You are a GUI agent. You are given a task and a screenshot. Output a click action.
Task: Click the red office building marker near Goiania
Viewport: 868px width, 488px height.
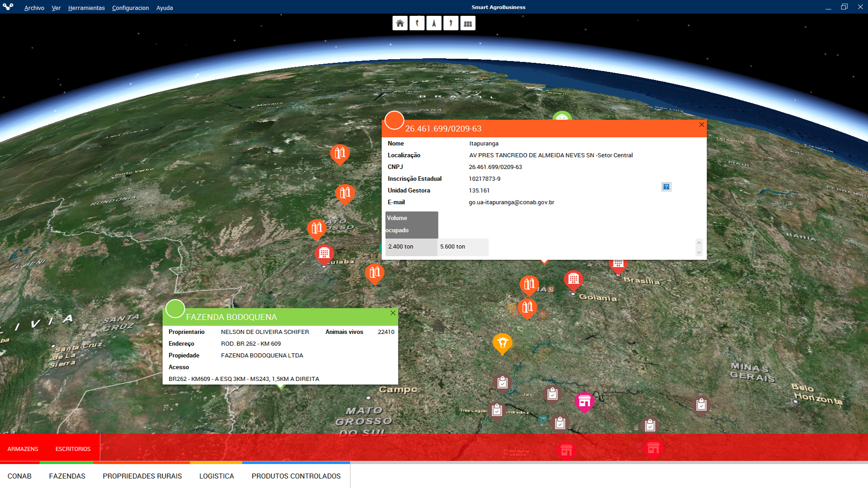click(573, 279)
